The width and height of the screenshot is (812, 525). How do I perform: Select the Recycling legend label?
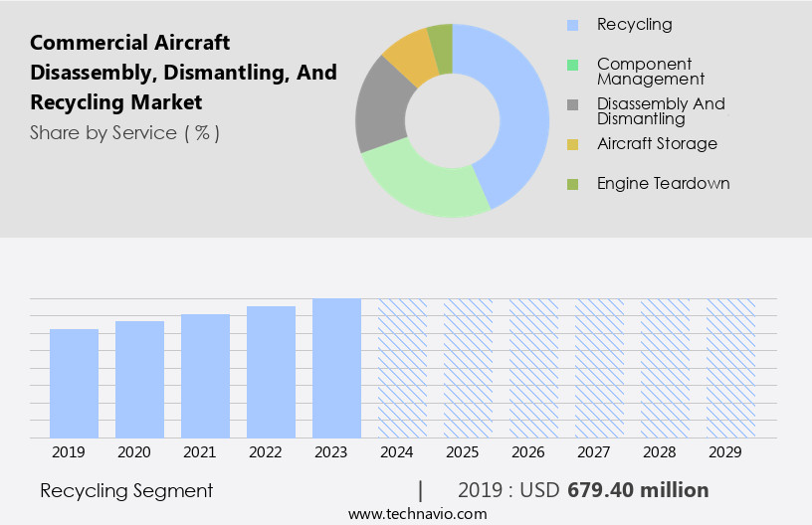(635, 24)
